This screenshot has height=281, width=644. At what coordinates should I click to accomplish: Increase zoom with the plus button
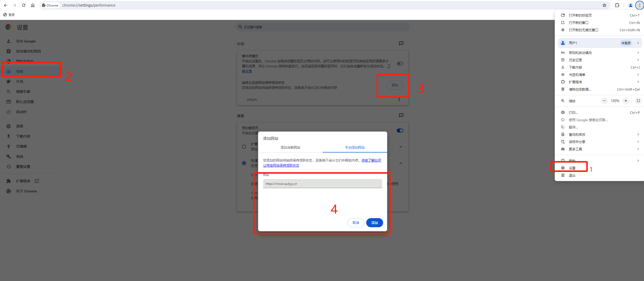click(626, 101)
